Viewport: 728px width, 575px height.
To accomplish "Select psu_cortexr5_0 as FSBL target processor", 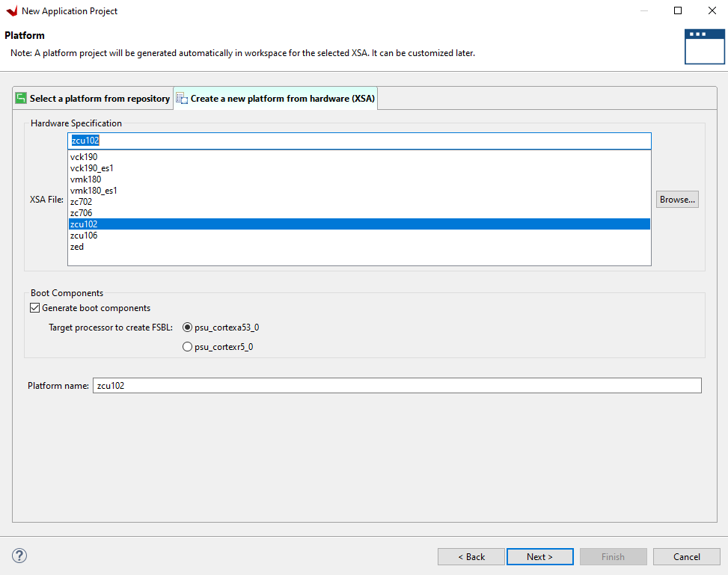I will (x=188, y=347).
